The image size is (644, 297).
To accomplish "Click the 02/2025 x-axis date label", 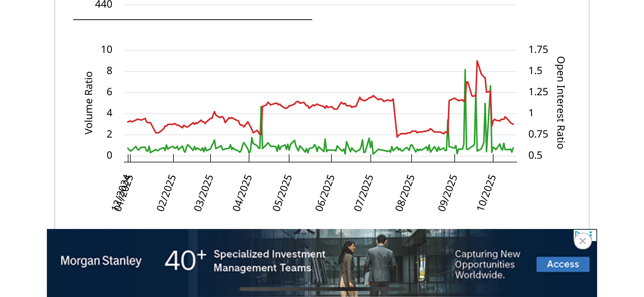I will coord(166,193).
